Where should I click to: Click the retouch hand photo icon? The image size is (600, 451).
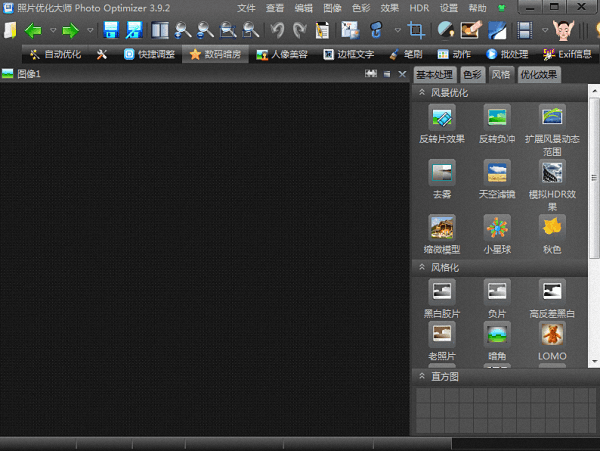(x=471, y=30)
